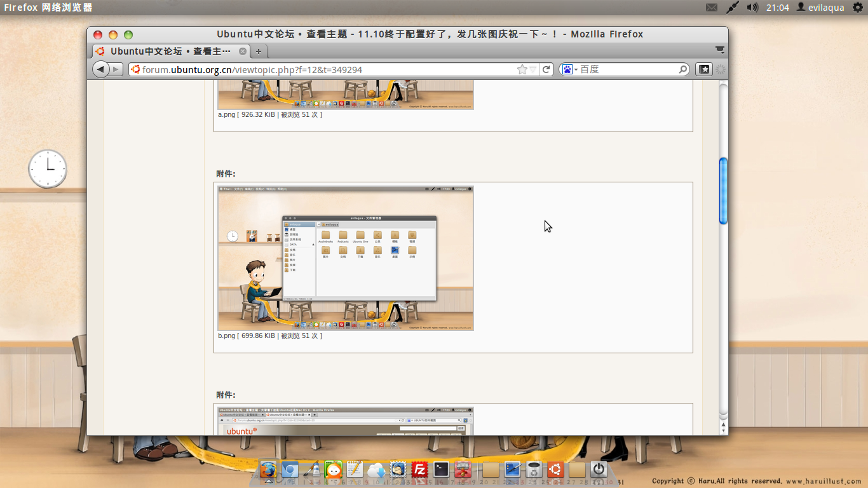Image resolution: width=868 pixels, height=488 pixels.
Task: Open the mail envelope indicator
Action: point(712,8)
